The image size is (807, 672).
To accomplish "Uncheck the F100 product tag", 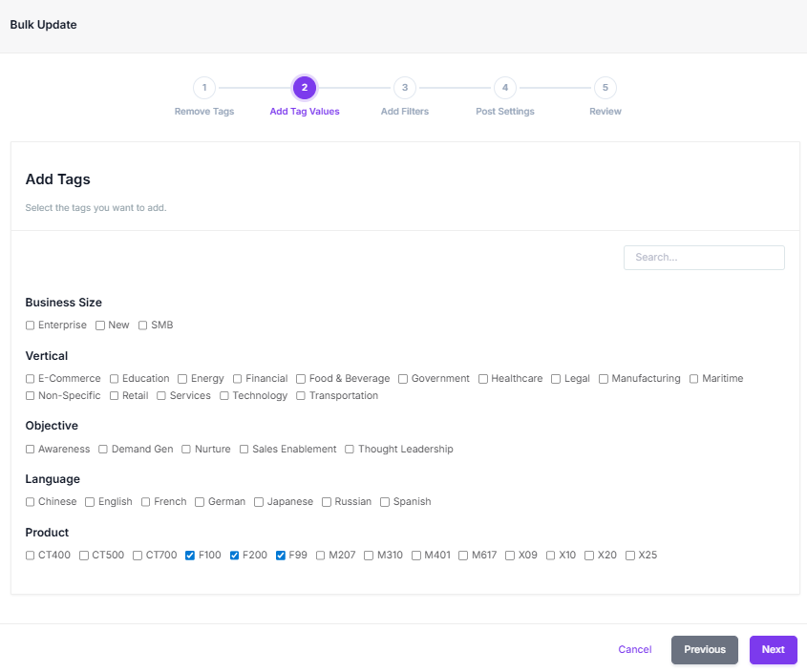I will [x=190, y=556].
